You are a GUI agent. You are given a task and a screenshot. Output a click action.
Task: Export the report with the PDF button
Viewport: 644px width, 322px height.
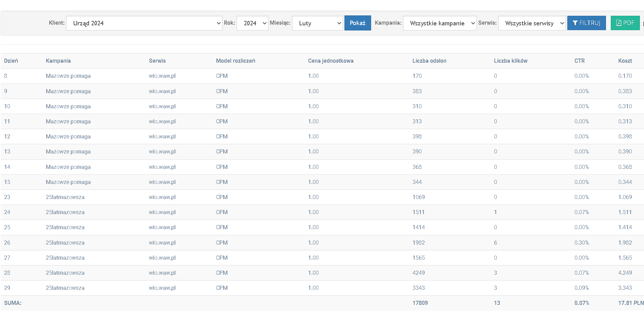point(625,23)
